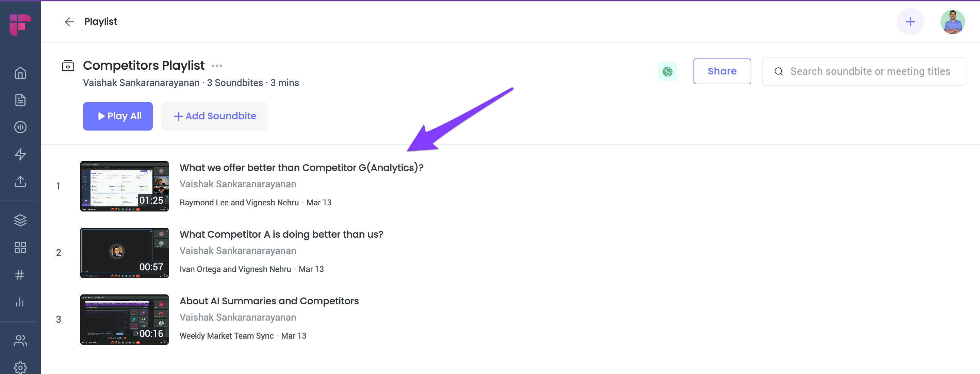Start playback with Play All
This screenshot has height=374, width=980.
click(117, 116)
